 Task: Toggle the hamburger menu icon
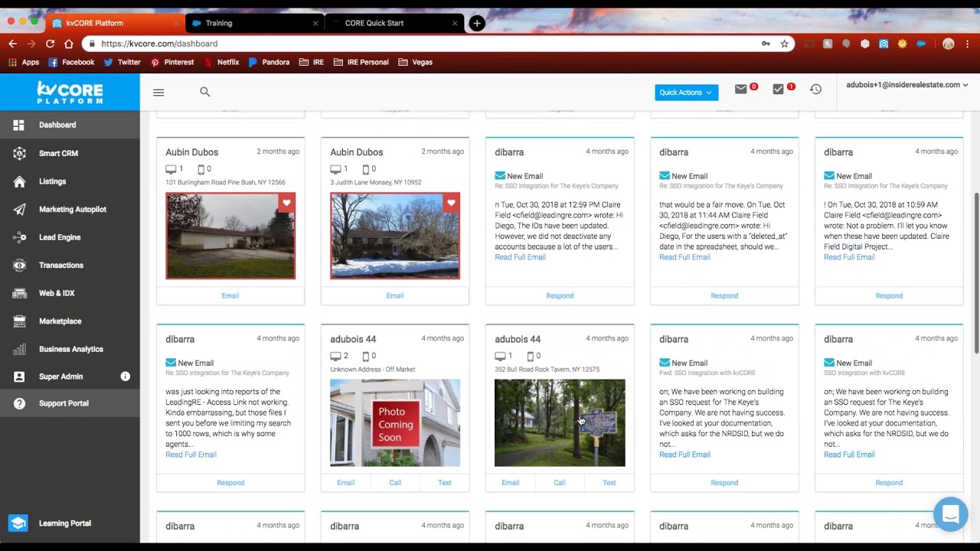[158, 93]
